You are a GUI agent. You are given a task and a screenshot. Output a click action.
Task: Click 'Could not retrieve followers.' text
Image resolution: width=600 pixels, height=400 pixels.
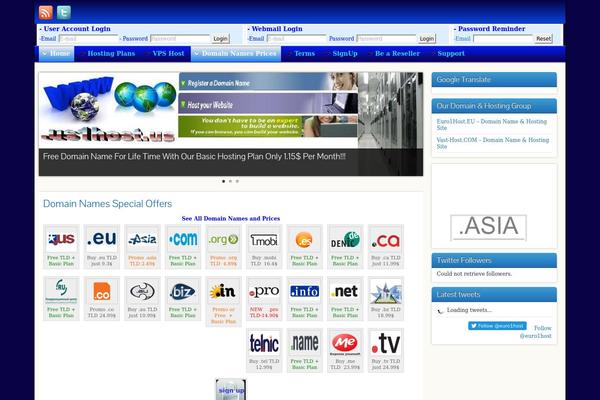coord(474,274)
